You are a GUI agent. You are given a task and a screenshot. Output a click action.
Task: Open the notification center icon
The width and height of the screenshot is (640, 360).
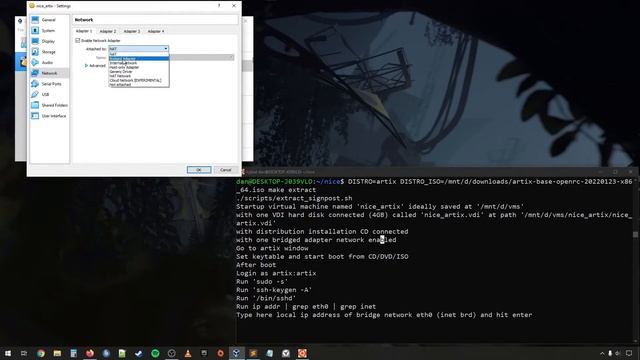pyautogui.click(x=629, y=353)
